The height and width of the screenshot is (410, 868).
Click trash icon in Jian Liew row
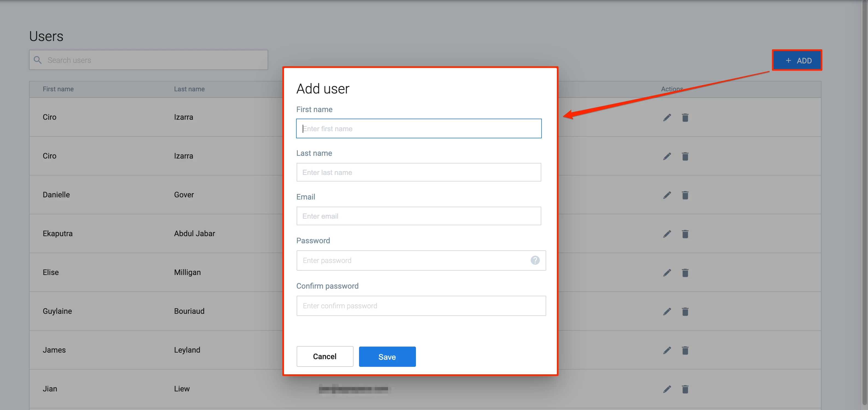point(685,389)
